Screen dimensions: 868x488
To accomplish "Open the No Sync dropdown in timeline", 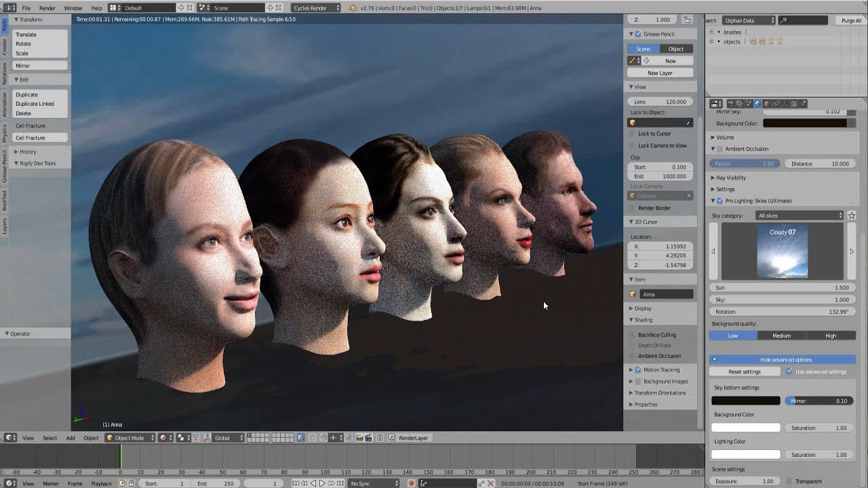I will (x=375, y=483).
